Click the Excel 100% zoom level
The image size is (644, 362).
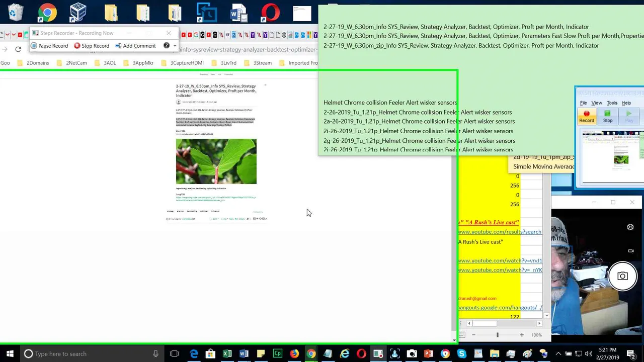click(536, 335)
